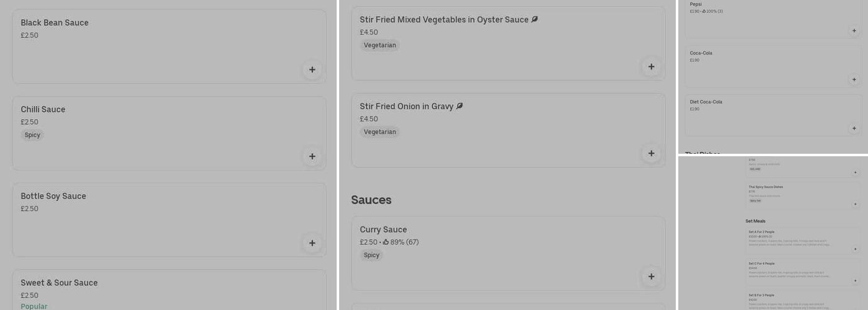Add Chilli Sauce using its plus button
868x310 pixels.
[x=312, y=156]
